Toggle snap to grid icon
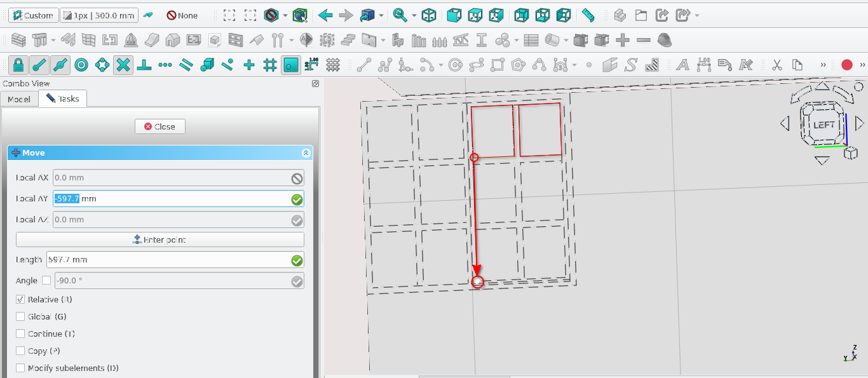The height and width of the screenshot is (378, 868). click(x=269, y=65)
